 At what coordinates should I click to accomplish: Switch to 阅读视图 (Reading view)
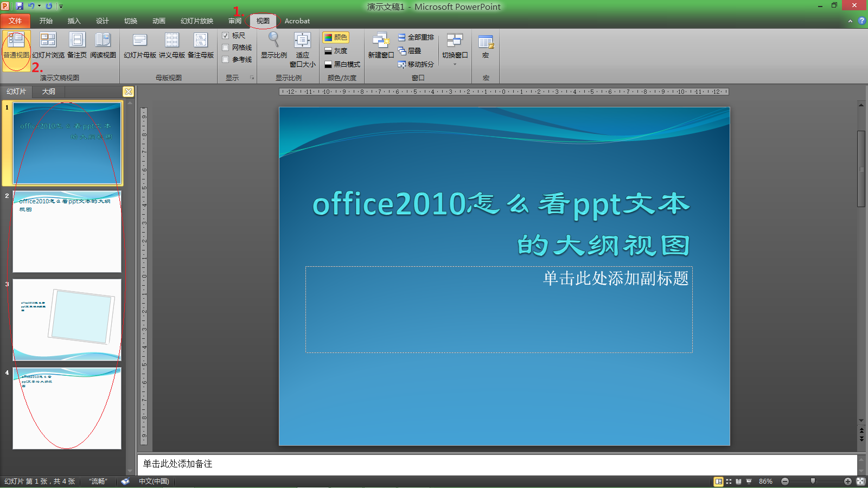(103, 46)
